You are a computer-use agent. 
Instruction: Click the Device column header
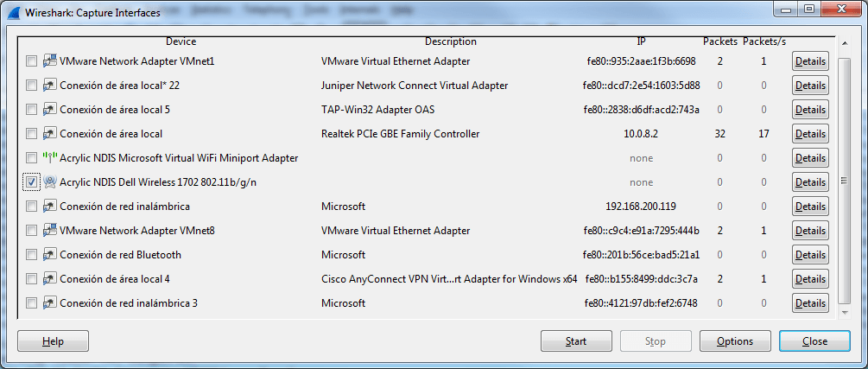(181, 41)
